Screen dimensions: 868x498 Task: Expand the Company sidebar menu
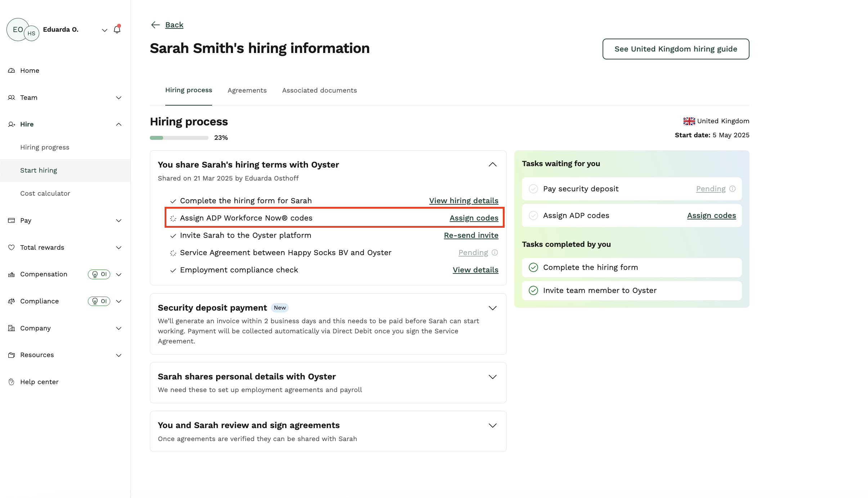tap(119, 328)
